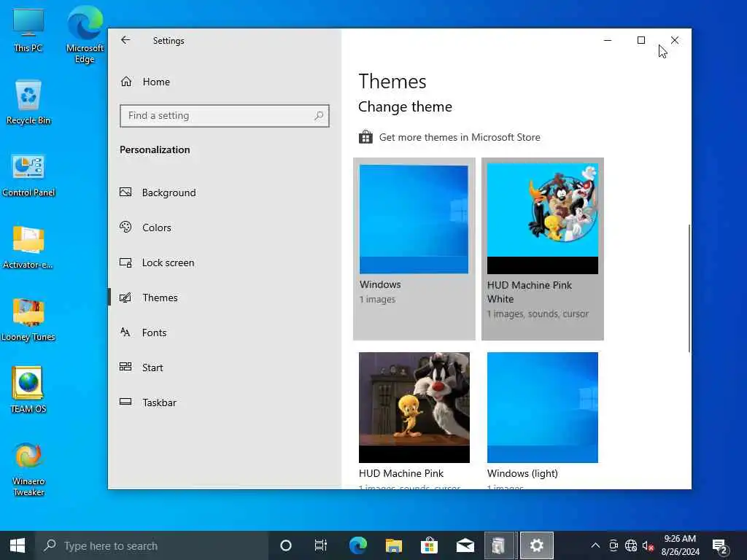Click the Microsoft Store bag icon beside themes link
The image size is (747, 560).
(366, 137)
